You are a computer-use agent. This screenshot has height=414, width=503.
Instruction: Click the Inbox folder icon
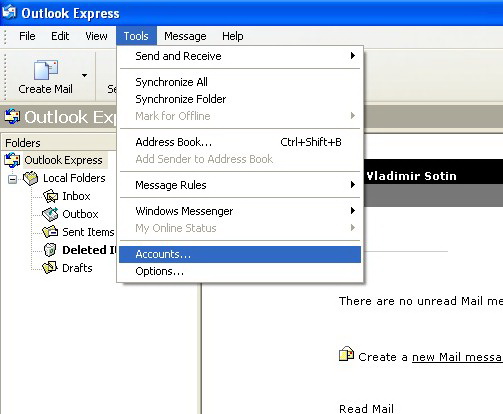[x=51, y=196]
